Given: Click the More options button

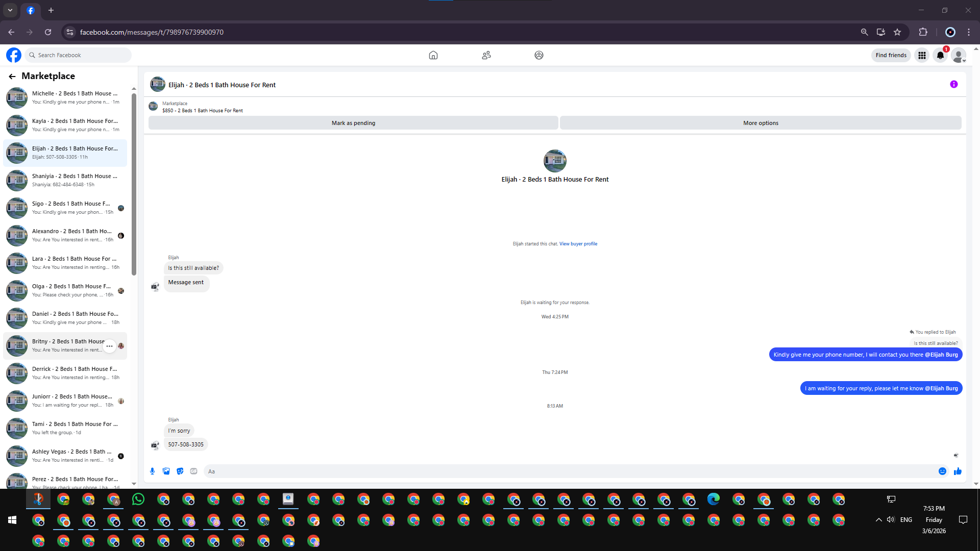Looking at the screenshot, I should click(x=761, y=123).
